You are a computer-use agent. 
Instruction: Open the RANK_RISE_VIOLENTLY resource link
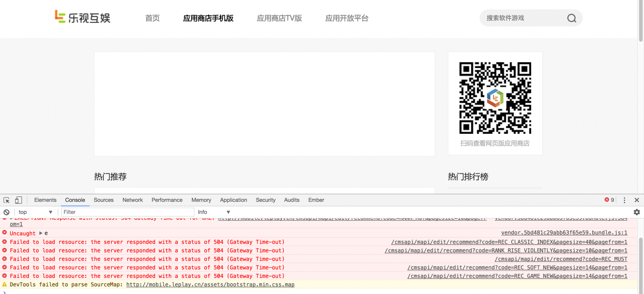[x=506, y=250]
